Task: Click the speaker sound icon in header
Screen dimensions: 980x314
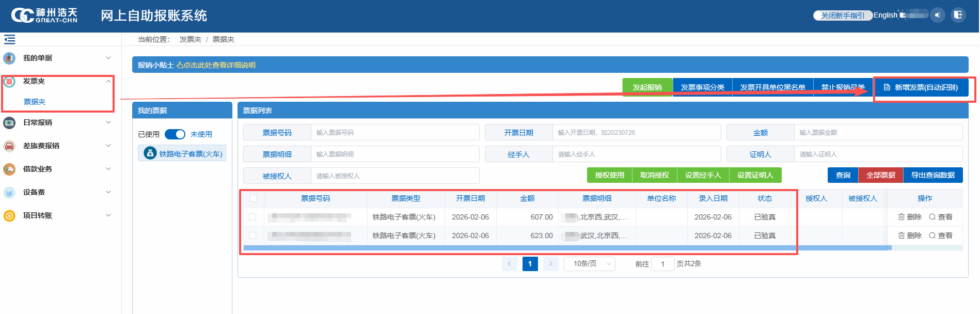Action: click(x=938, y=15)
